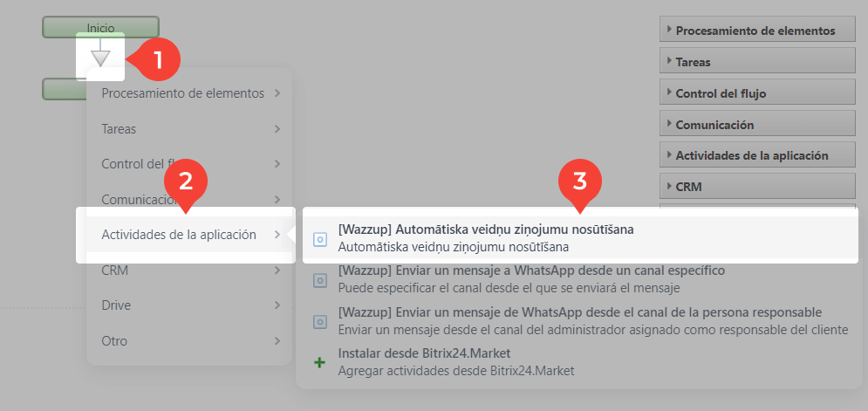Viewport: 868px width, 411px height.
Task: Open the Procesamiento de elementos submenu
Action: point(189,93)
